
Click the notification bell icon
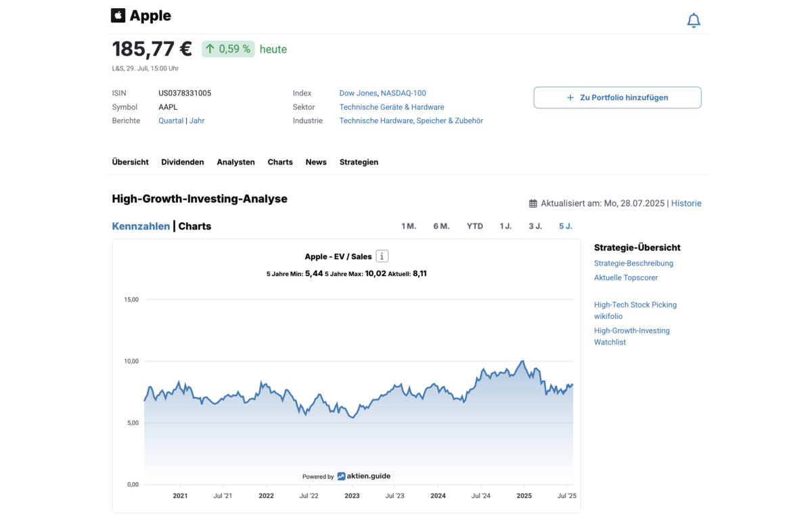point(694,21)
